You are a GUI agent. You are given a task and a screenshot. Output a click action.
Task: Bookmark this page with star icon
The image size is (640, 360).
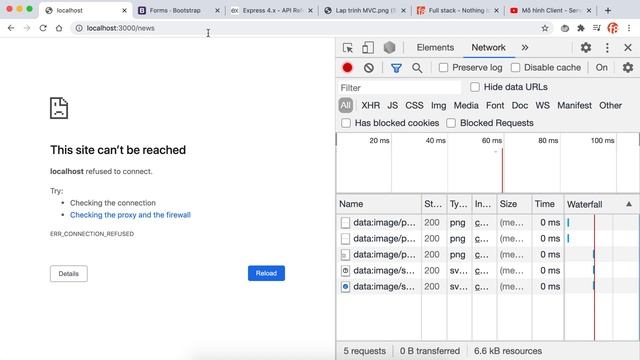click(x=545, y=28)
